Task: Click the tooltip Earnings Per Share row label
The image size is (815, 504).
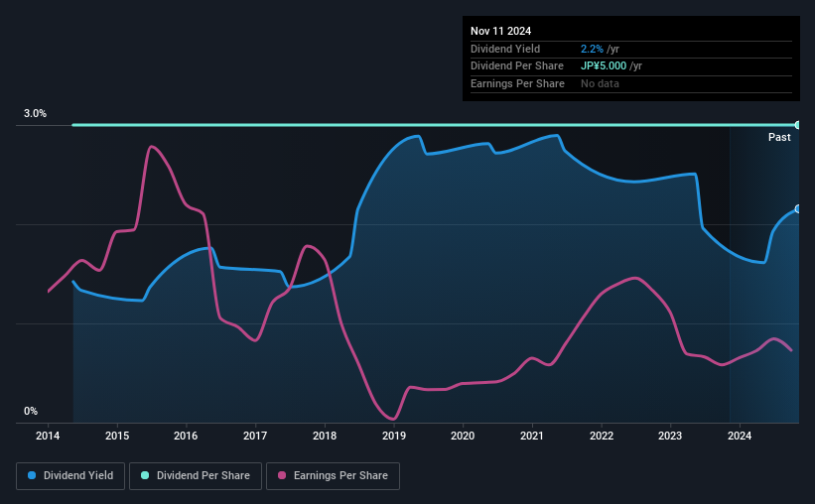Action: coord(517,83)
